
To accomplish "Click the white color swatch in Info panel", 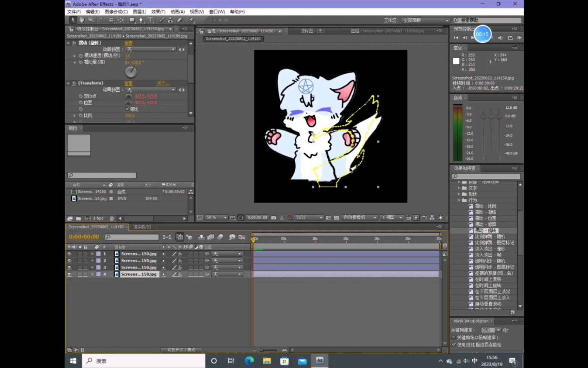I will click(456, 61).
